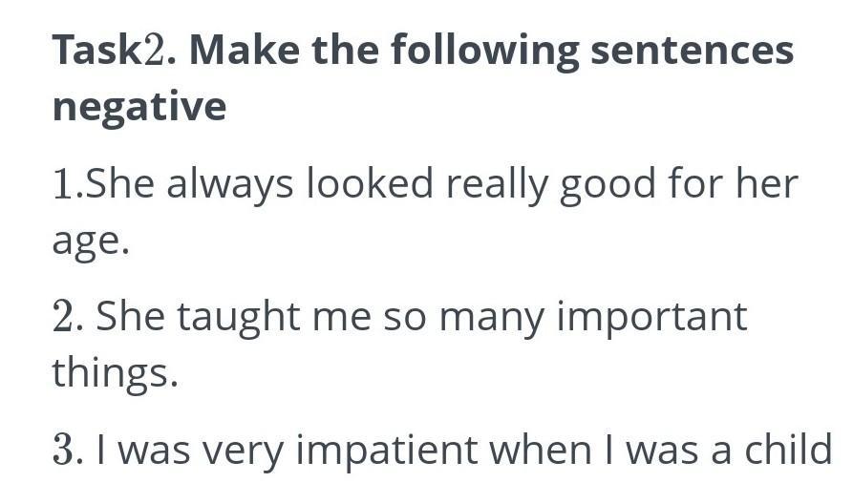Click the word "always" in sentence one
The height and width of the screenshot is (504, 853).
tap(229, 183)
